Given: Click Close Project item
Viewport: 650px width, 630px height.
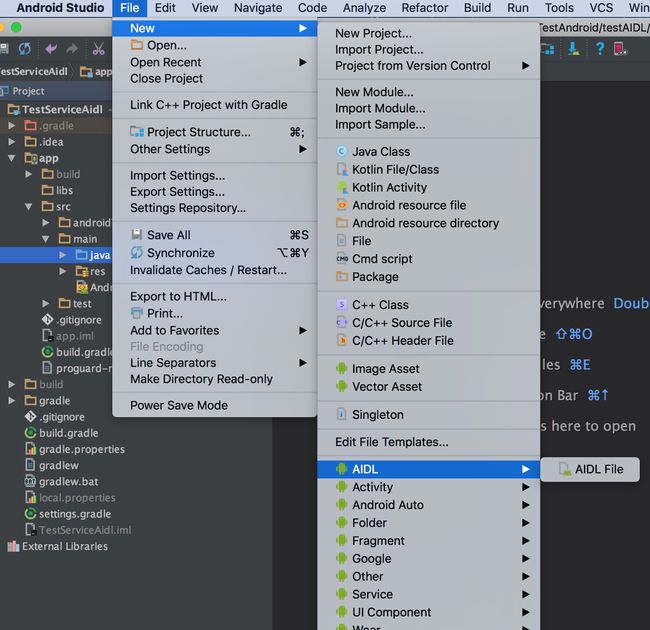Looking at the screenshot, I should point(215,78).
